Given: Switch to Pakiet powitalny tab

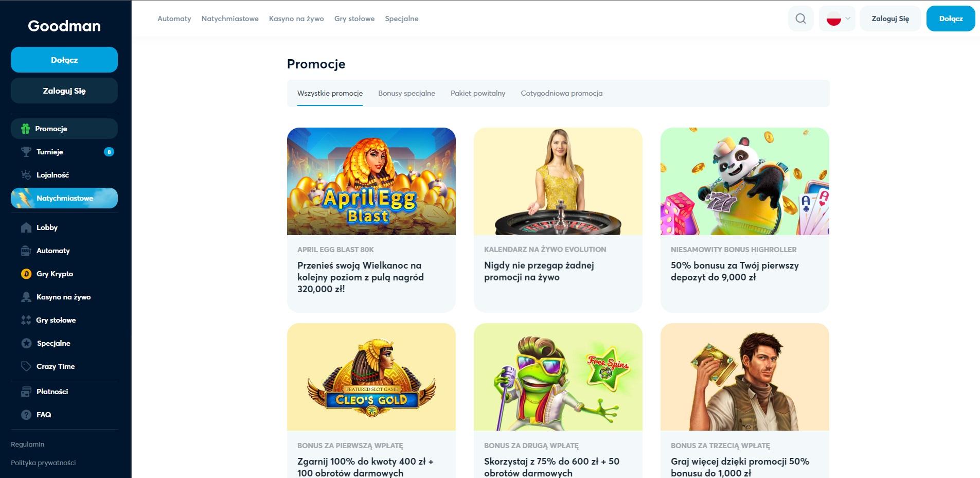Looking at the screenshot, I should (x=478, y=93).
